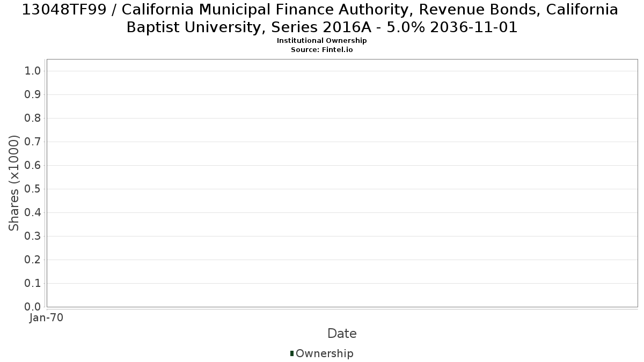Click the 0.6 y-axis tick label
The image size is (644, 362).
tap(33, 166)
